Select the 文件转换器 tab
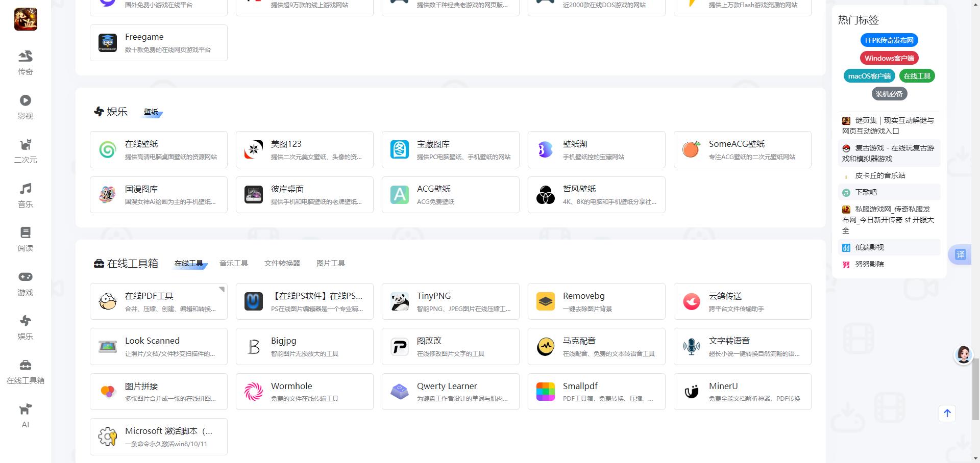Image resolution: width=980 pixels, height=463 pixels. click(x=282, y=263)
